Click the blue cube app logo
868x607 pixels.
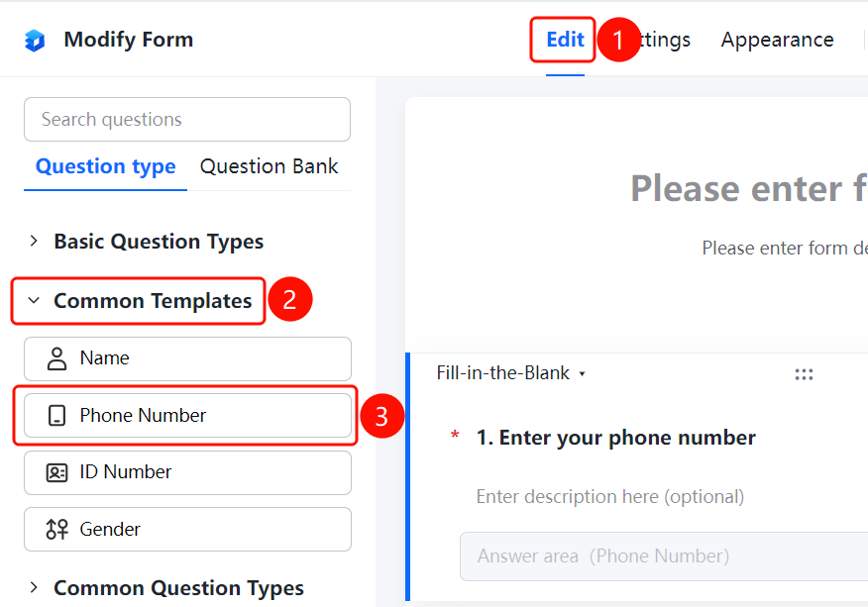pyautogui.click(x=35, y=41)
